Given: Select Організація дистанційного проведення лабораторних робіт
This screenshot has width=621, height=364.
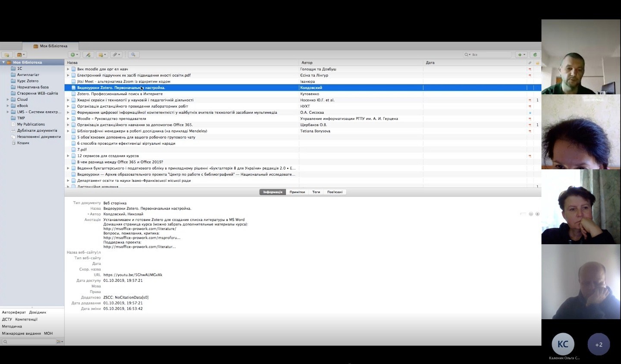Looking at the screenshot, I should point(303,106).
